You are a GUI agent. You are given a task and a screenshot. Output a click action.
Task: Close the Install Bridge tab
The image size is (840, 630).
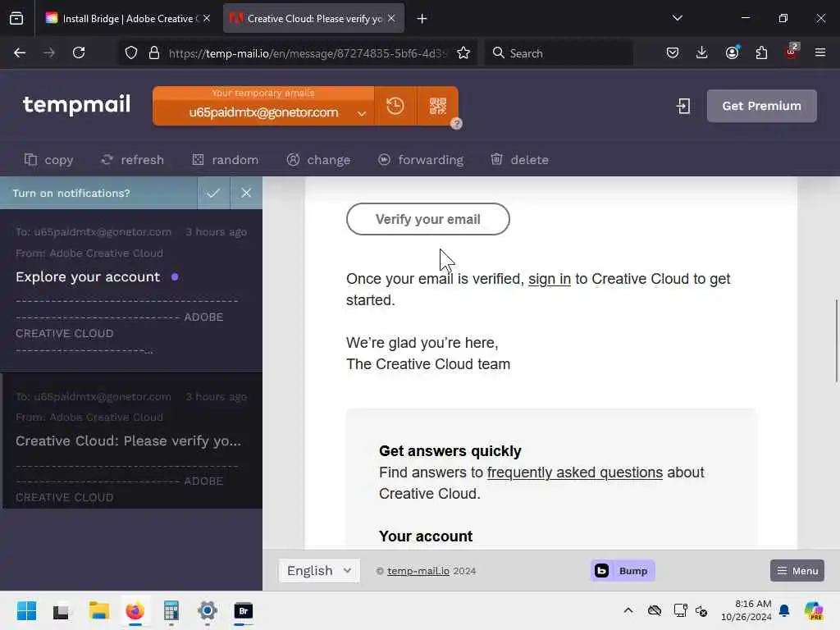point(207,18)
